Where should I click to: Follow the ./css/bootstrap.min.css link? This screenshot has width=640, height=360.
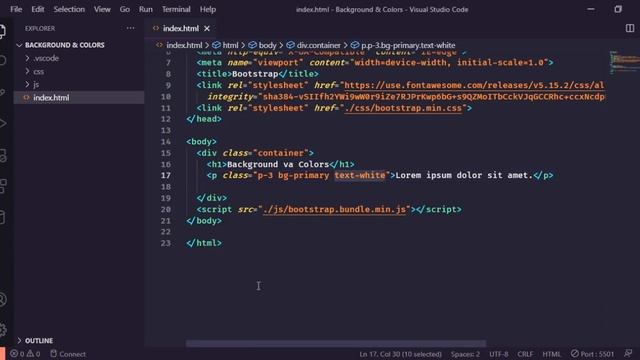pyautogui.click(x=403, y=108)
